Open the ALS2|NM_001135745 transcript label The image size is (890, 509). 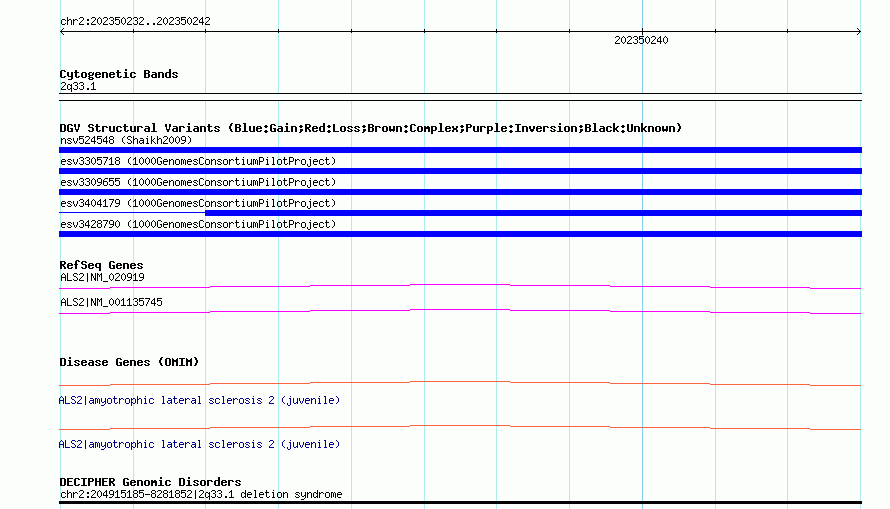111,302
